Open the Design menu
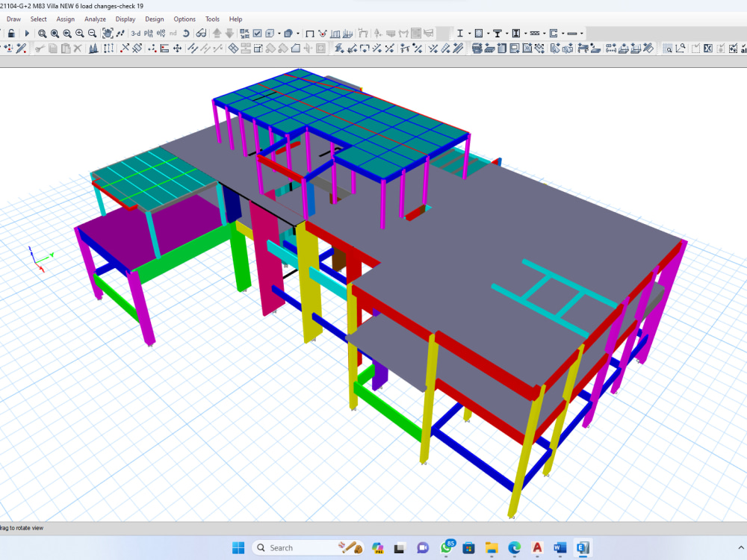The width and height of the screenshot is (747, 560). pos(155,19)
